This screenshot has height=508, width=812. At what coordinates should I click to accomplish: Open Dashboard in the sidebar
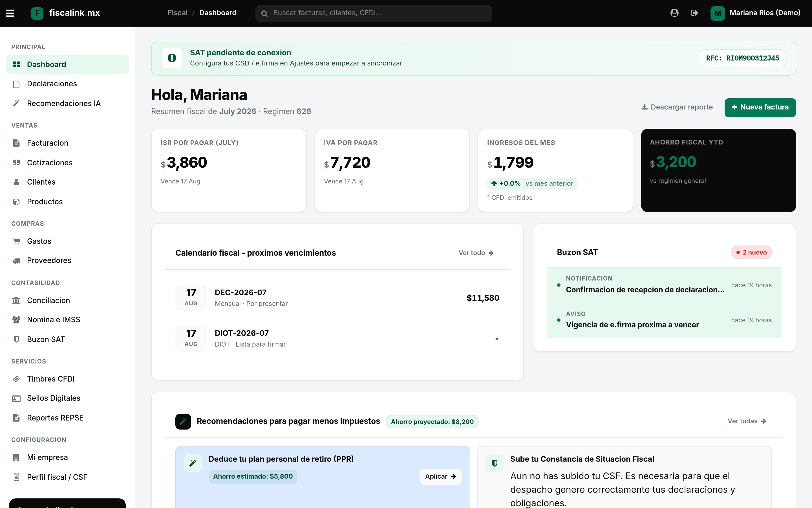pos(67,65)
